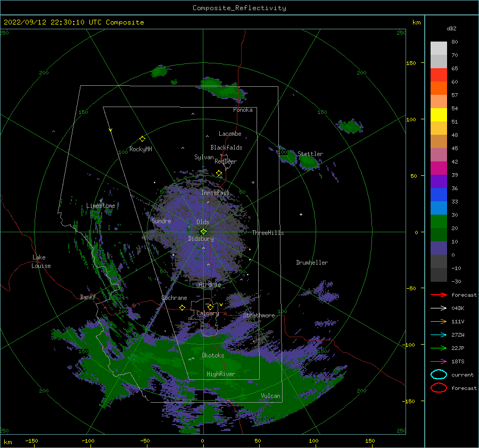This screenshot has width=479, height=448.
Task: Click the red forecast ellipse icon
Action: click(x=439, y=388)
